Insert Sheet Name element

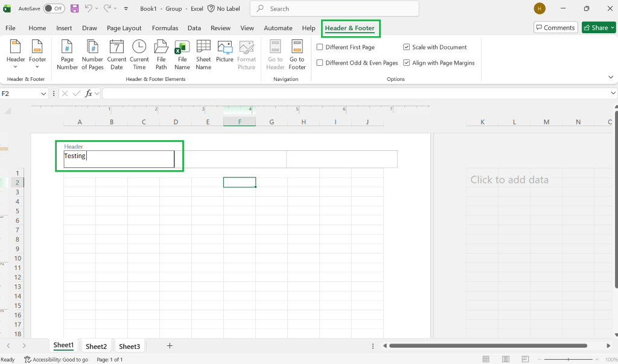(203, 55)
